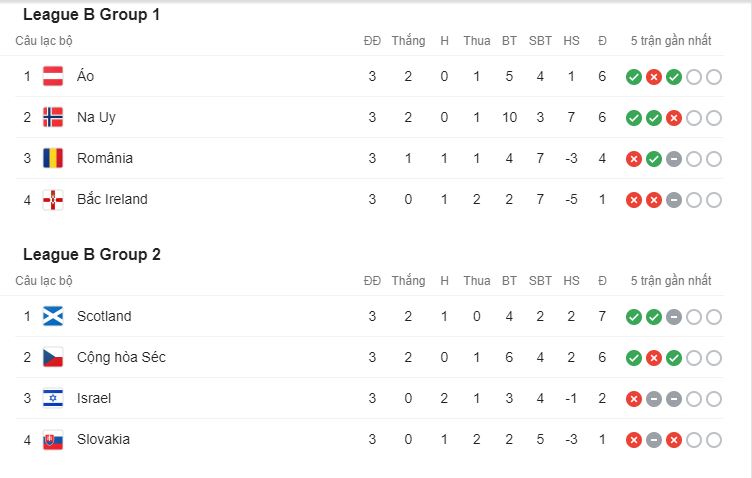
Task: Click the Israel flag icon
Action: click(53, 398)
